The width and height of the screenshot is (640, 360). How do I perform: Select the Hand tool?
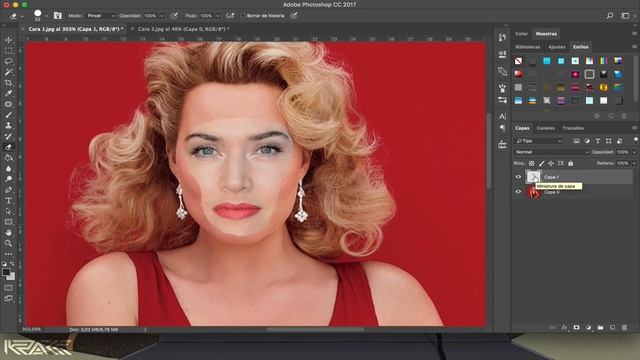(8, 233)
